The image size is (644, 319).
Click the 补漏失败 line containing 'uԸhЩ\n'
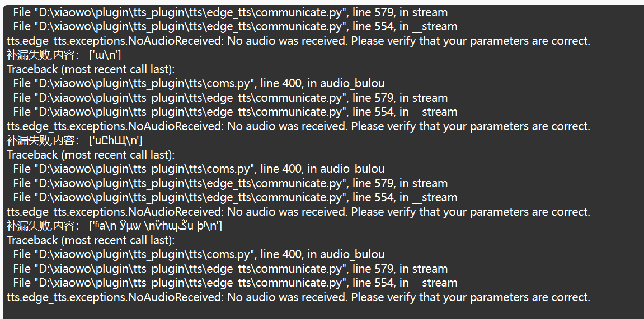point(75,141)
